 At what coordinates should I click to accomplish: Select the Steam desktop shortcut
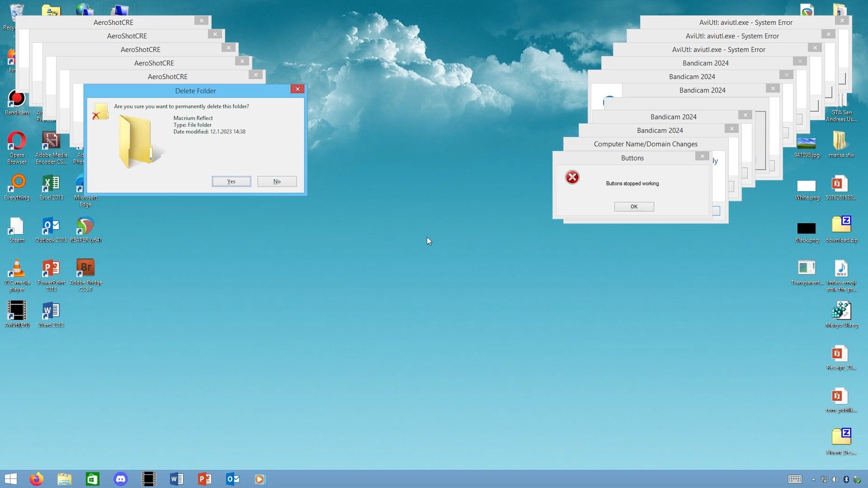(x=17, y=230)
